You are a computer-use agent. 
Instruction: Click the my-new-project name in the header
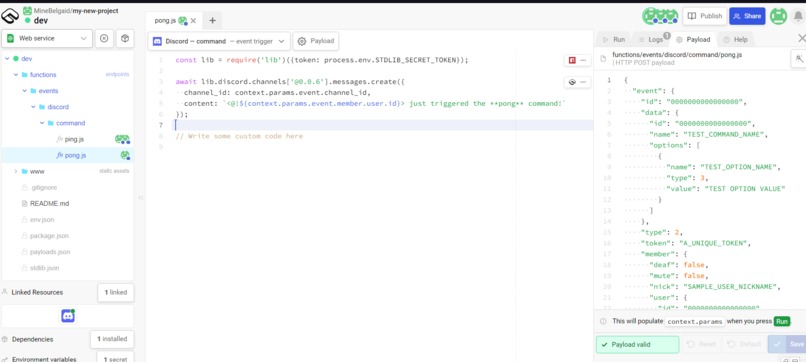coord(96,10)
